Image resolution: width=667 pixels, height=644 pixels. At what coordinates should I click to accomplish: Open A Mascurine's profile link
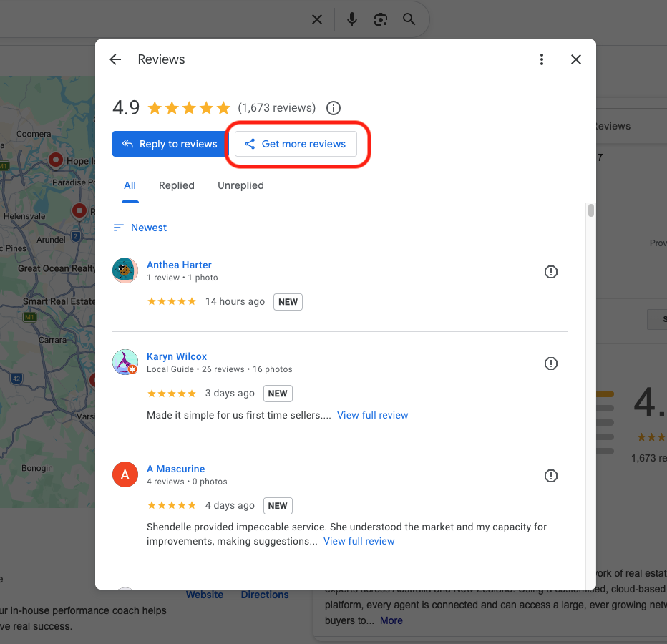[x=175, y=469]
